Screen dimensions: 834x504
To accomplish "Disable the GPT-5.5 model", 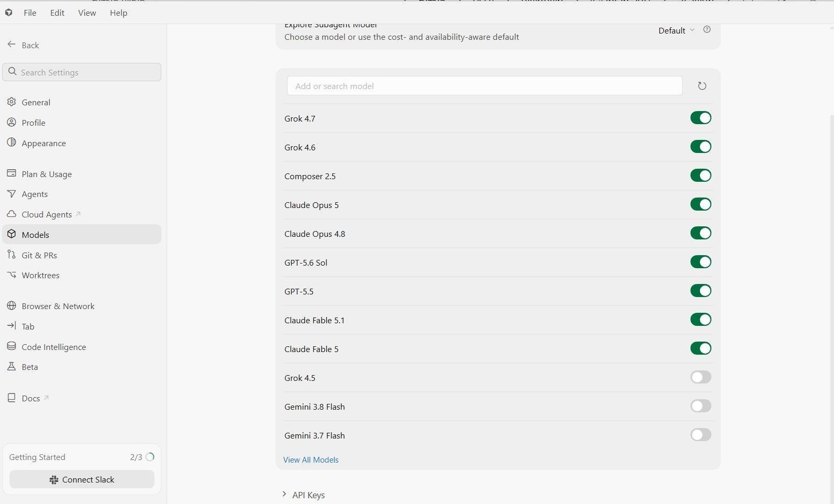I will [x=700, y=291].
